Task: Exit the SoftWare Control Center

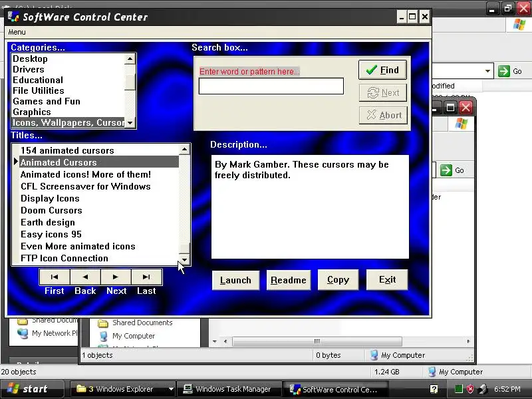Action: point(387,280)
